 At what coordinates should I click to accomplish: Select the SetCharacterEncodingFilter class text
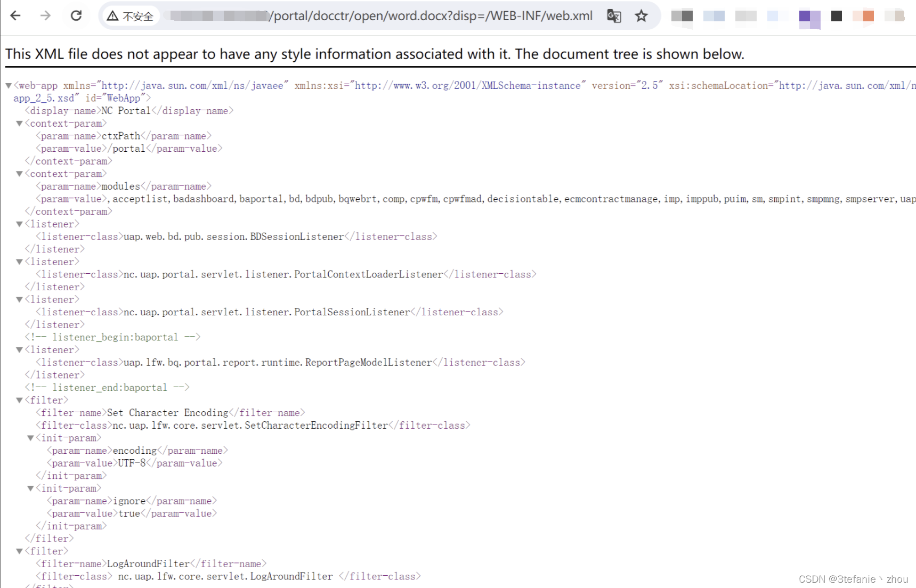[250, 426]
